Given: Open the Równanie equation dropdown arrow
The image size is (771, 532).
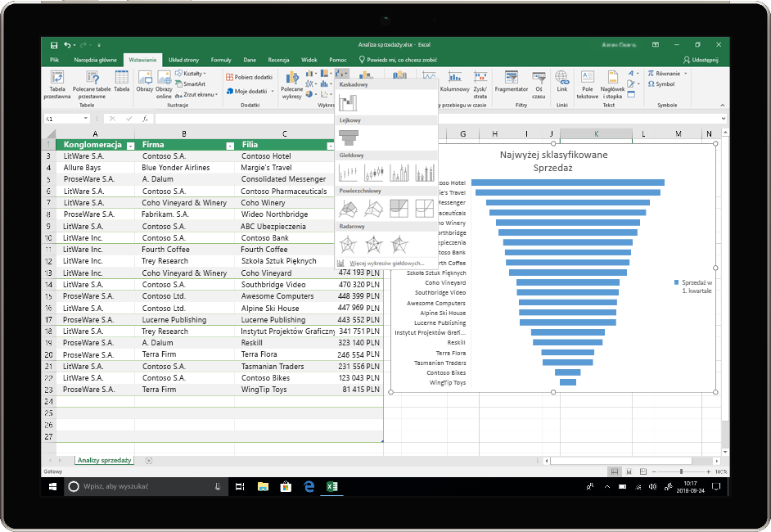Looking at the screenshot, I should tap(685, 74).
